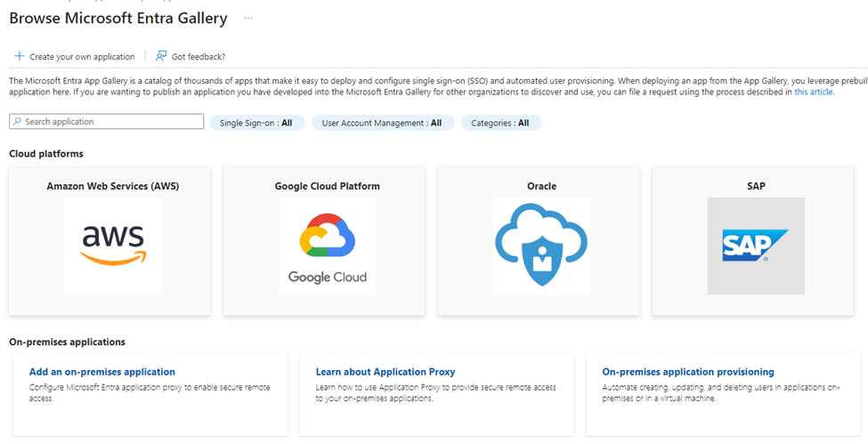This screenshot has width=868, height=444.
Task: Select the SAP logo image
Action: point(756,246)
